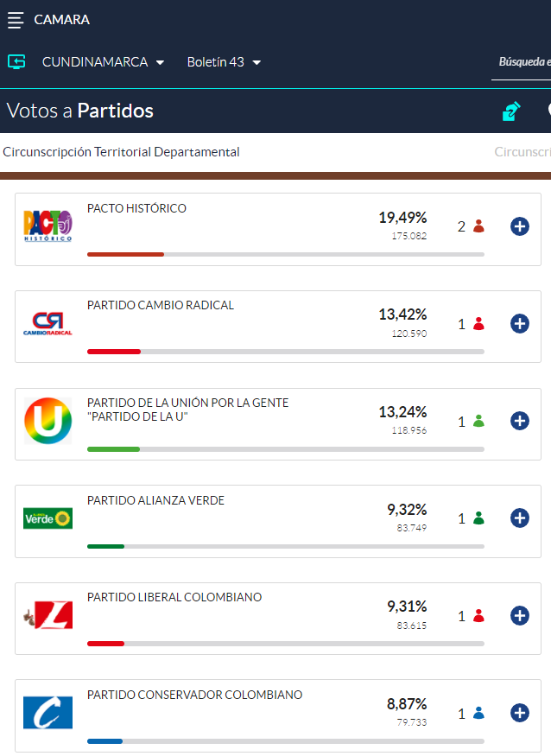Click the Pacto Histórico seats person icon
Viewport: 551px width, 756px height.
point(478,226)
